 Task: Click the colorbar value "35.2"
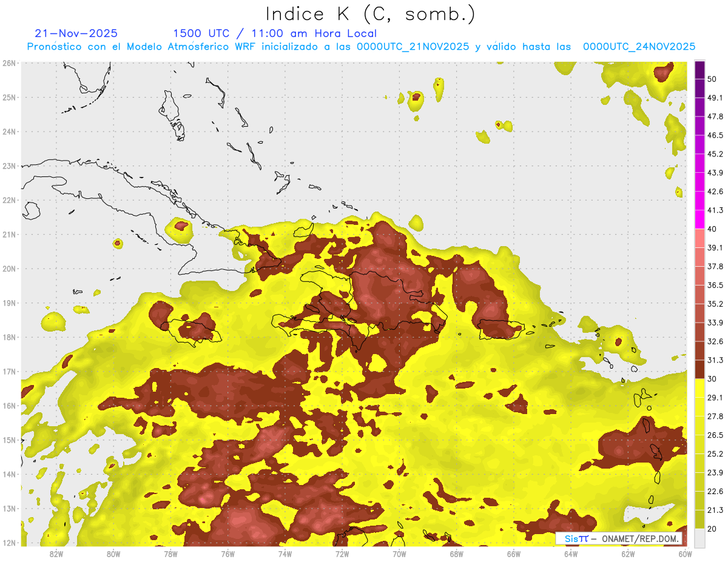(x=715, y=304)
